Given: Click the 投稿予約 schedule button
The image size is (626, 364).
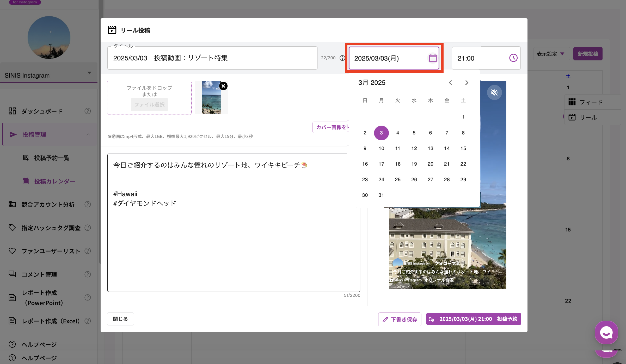Looking at the screenshot, I should 473,319.
